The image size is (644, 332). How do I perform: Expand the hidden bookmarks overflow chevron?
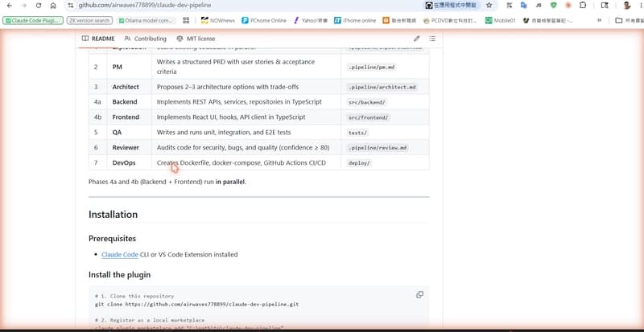pos(599,20)
